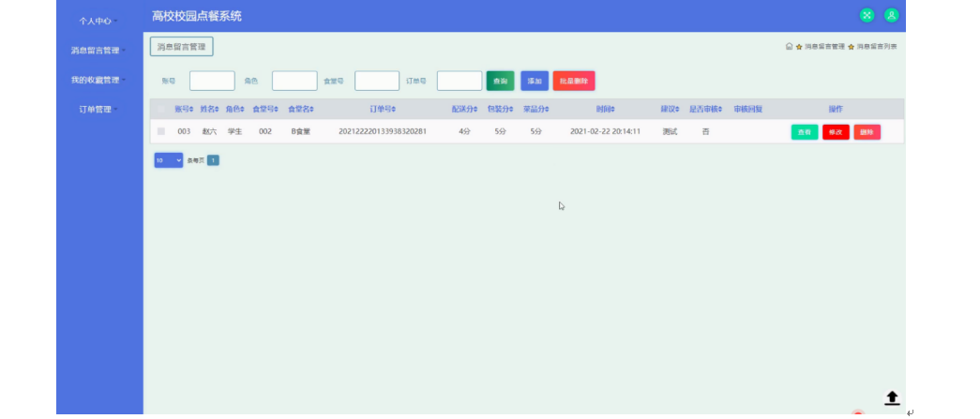Sort table by 建议 column
Screen dimensions: 980x419
(670, 110)
